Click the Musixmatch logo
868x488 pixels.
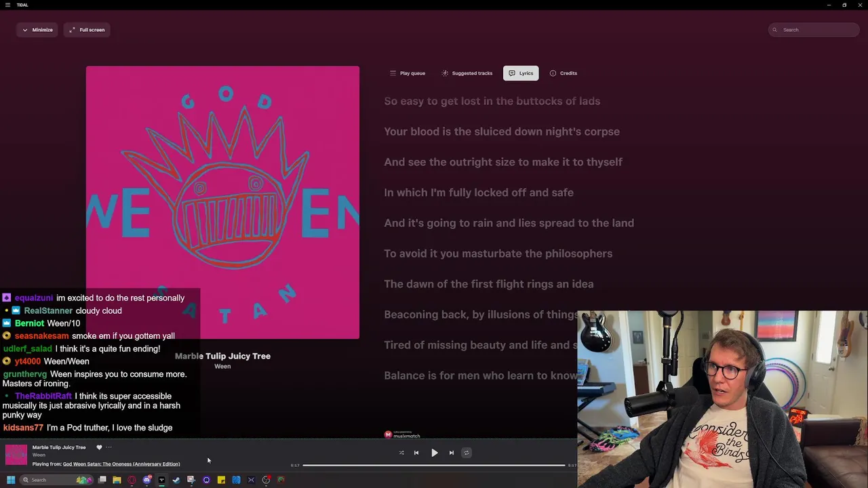(x=402, y=434)
